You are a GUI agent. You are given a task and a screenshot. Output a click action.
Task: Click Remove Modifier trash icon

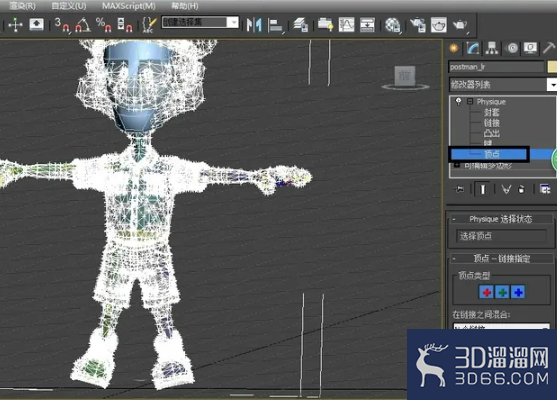521,189
